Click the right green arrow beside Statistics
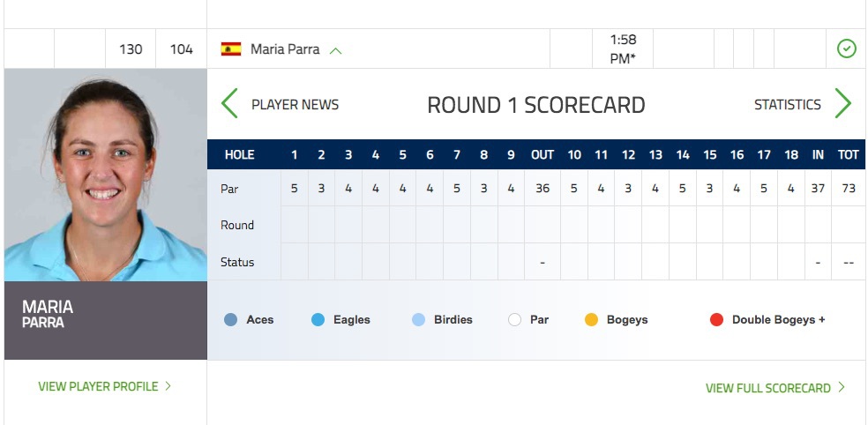Image resolution: width=868 pixels, height=425 pixels. pyautogui.click(x=842, y=104)
